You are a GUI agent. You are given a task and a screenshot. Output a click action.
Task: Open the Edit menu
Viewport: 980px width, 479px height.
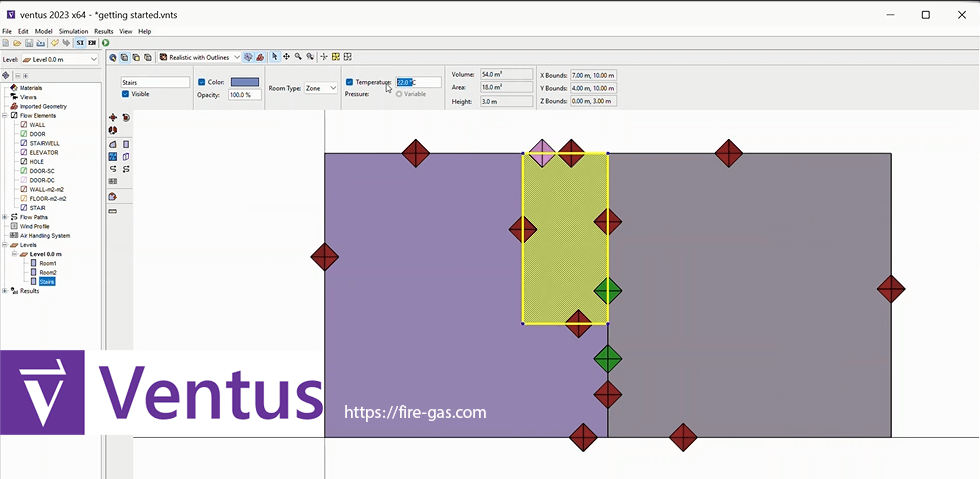tap(23, 31)
